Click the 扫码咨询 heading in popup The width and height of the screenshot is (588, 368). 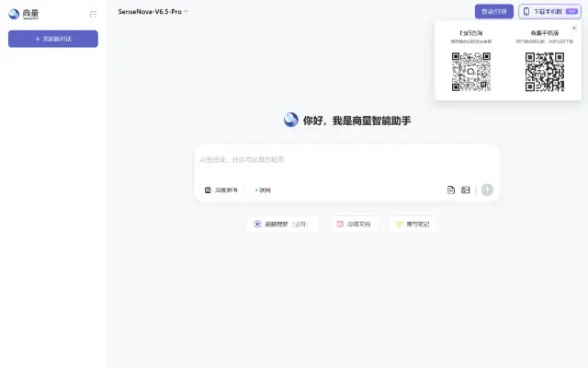tap(471, 33)
